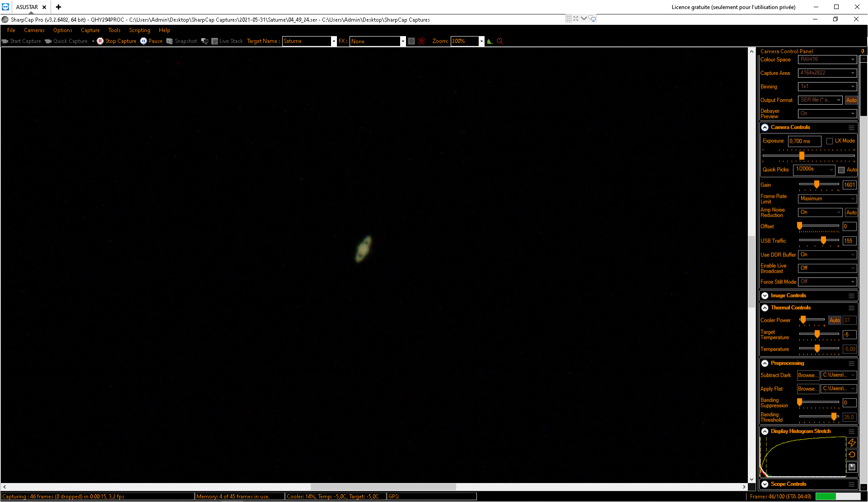Toggle the Quick Picks Auto checkbox
Viewport: 868px width, 502px height.
tap(841, 170)
